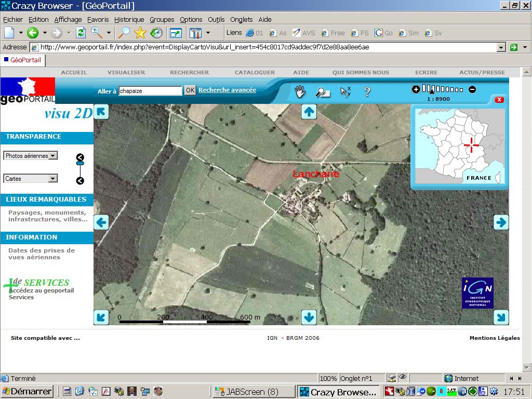Click the browser Forward button

point(57,33)
